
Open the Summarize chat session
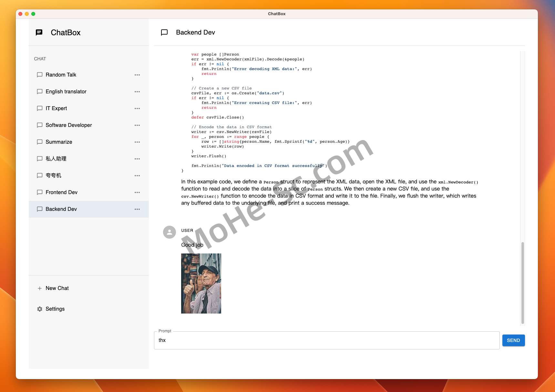(89, 142)
